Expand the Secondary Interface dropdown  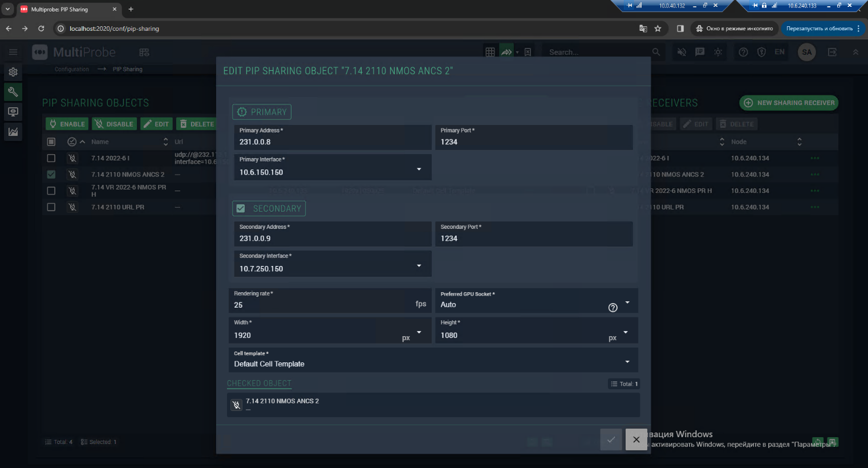click(x=419, y=265)
